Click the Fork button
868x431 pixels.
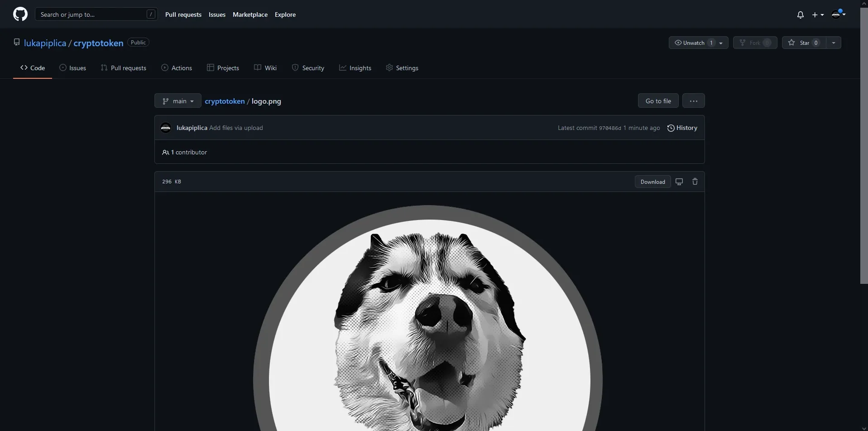[755, 43]
